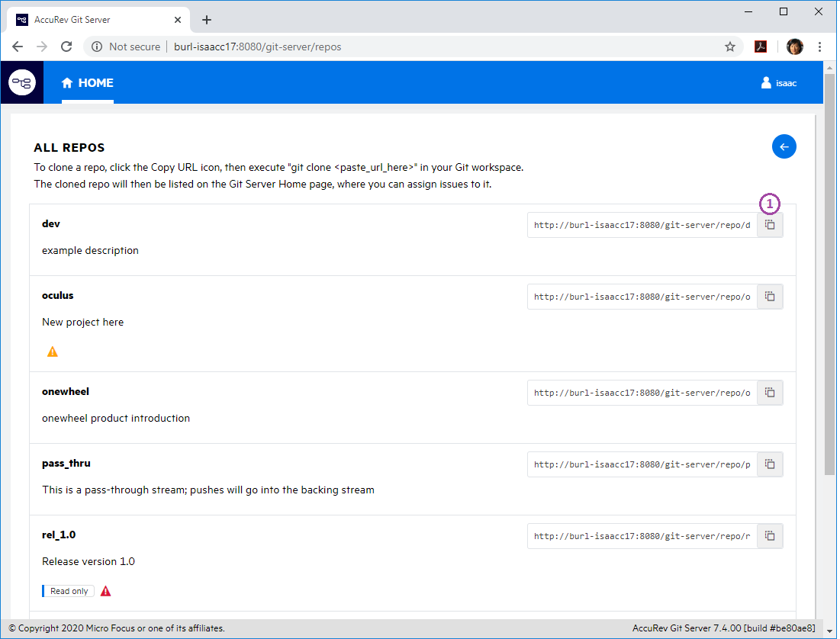Open the Chrome three-dot menu
This screenshot has width=840, height=639.
click(820, 47)
